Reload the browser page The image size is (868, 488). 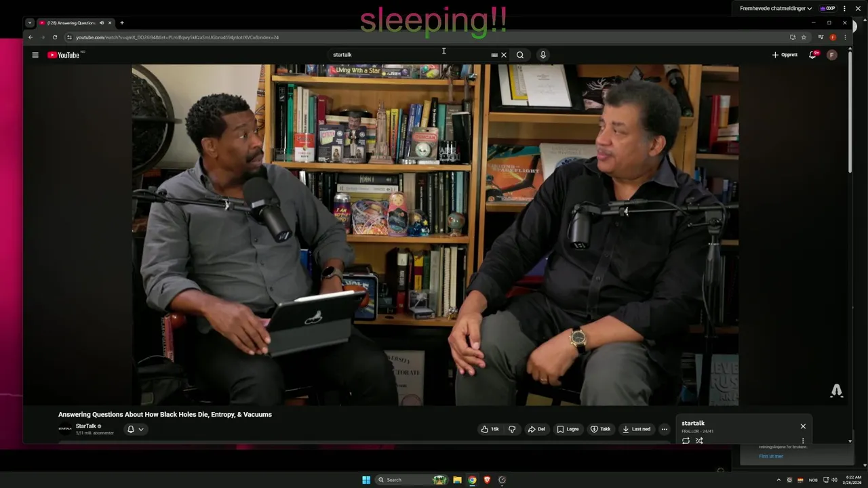coord(55,37)
